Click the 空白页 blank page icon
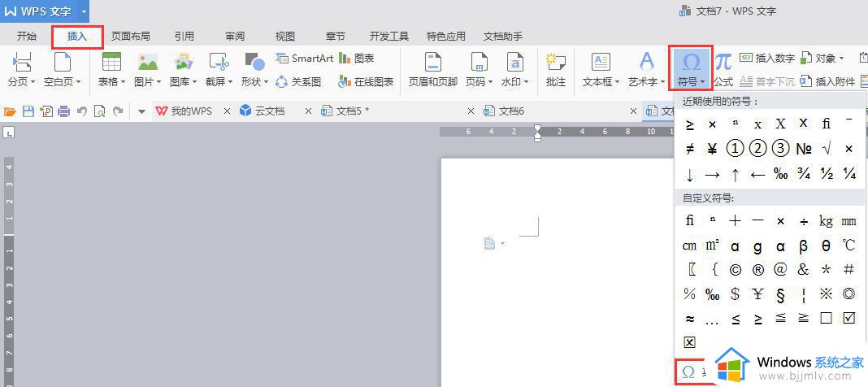 (63, 62)
